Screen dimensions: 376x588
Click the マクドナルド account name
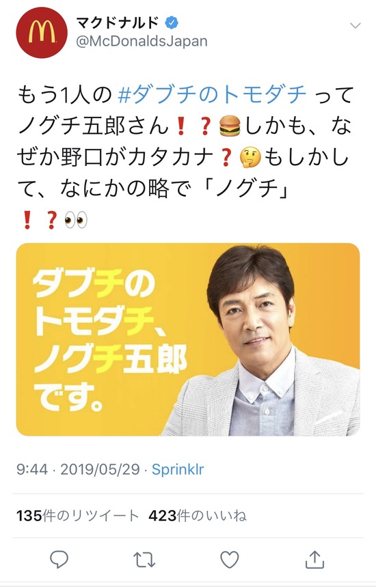tap(118, 23)
